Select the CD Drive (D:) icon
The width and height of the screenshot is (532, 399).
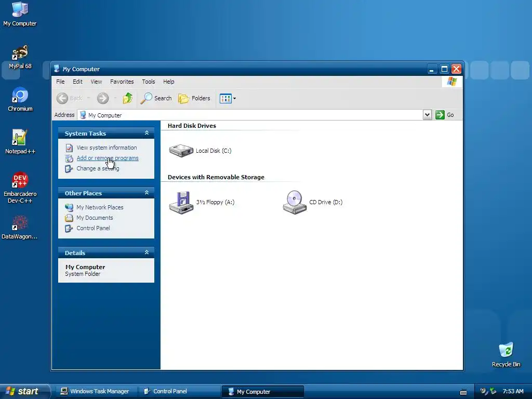(x=295, y=202)
